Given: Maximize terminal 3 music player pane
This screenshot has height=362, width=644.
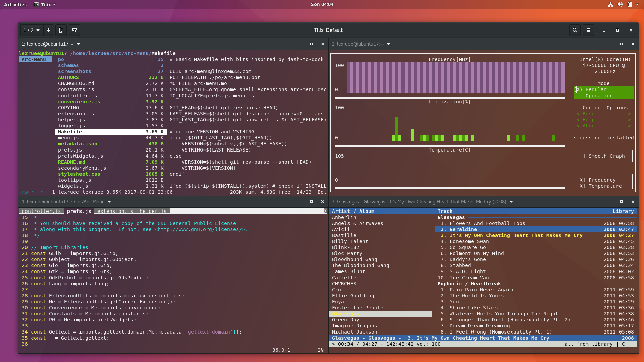Looking at the screenshot, I should (622, 202).
